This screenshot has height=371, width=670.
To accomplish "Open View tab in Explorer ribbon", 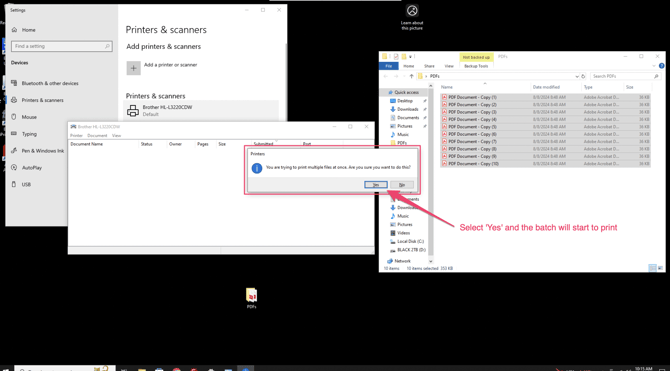I will click(449, 66).
